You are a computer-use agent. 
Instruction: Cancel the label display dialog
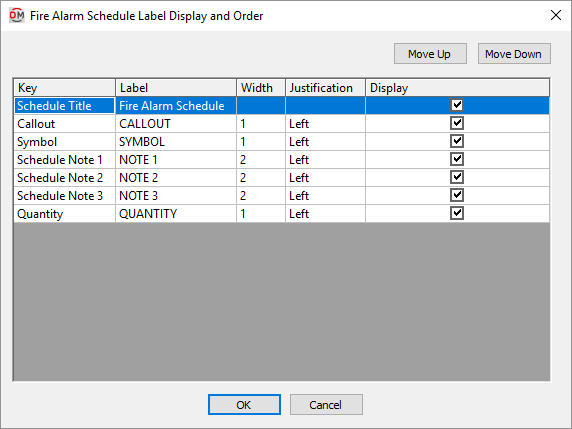(x=326, y=405)
